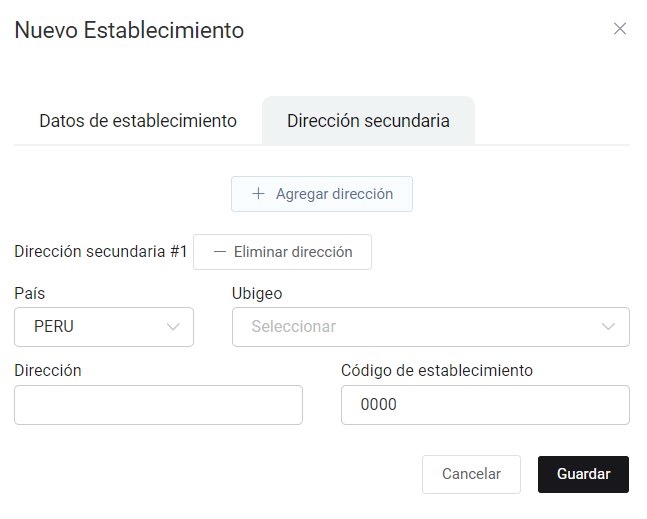This screenshot has width=647, height=519.
Task: Close the Nuevo Establecimiento dialog
Action: pos(620,29)
